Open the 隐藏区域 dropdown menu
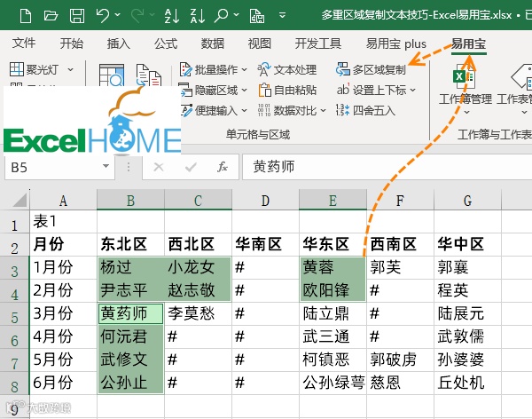The height and width of the screenshot is (419, 532). [x=213, y=90]
